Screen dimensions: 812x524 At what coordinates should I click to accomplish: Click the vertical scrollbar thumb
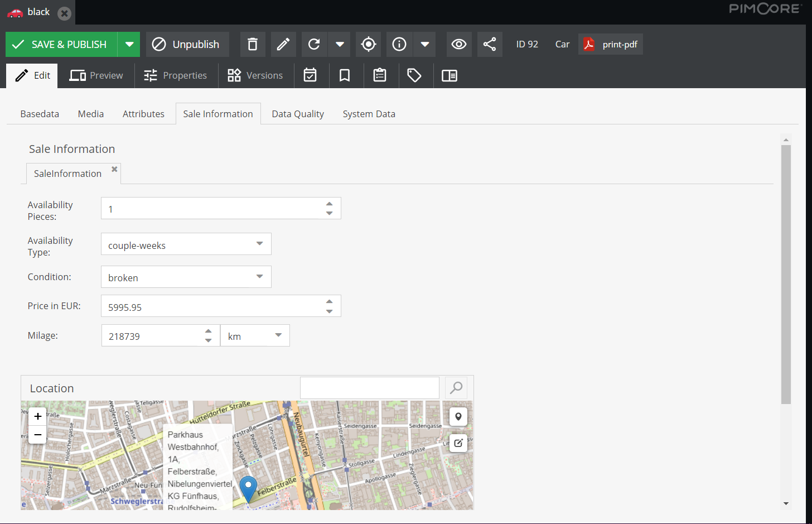pos(786,274)
